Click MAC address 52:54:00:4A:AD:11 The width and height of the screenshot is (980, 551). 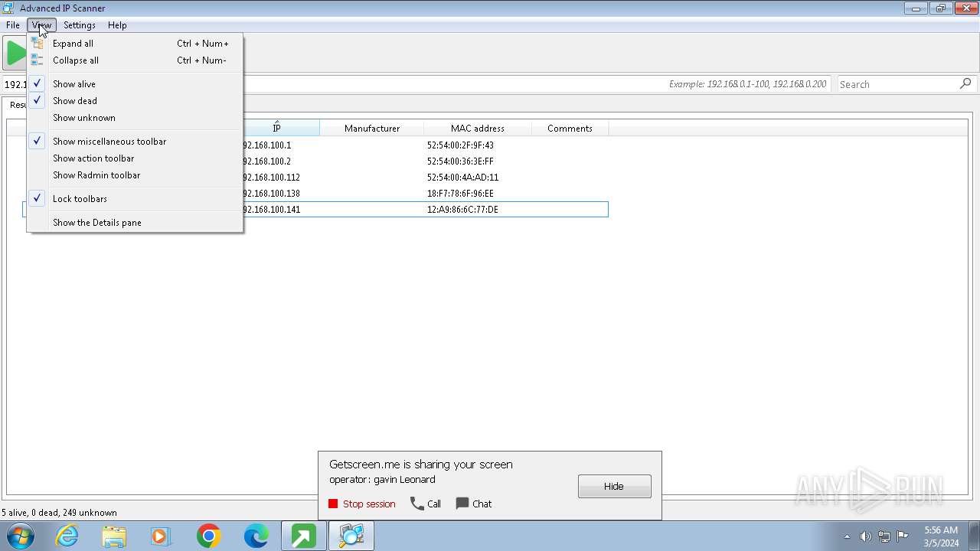(462, 178)
